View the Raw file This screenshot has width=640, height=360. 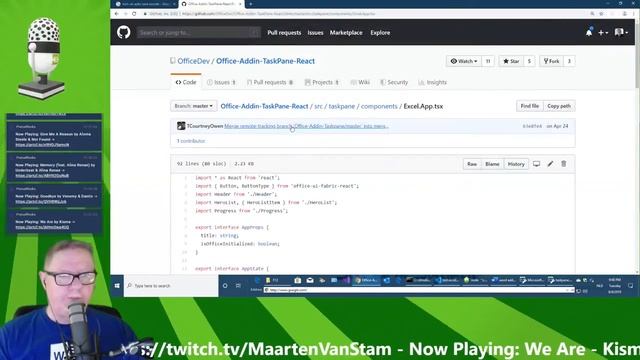coord(472,164)
